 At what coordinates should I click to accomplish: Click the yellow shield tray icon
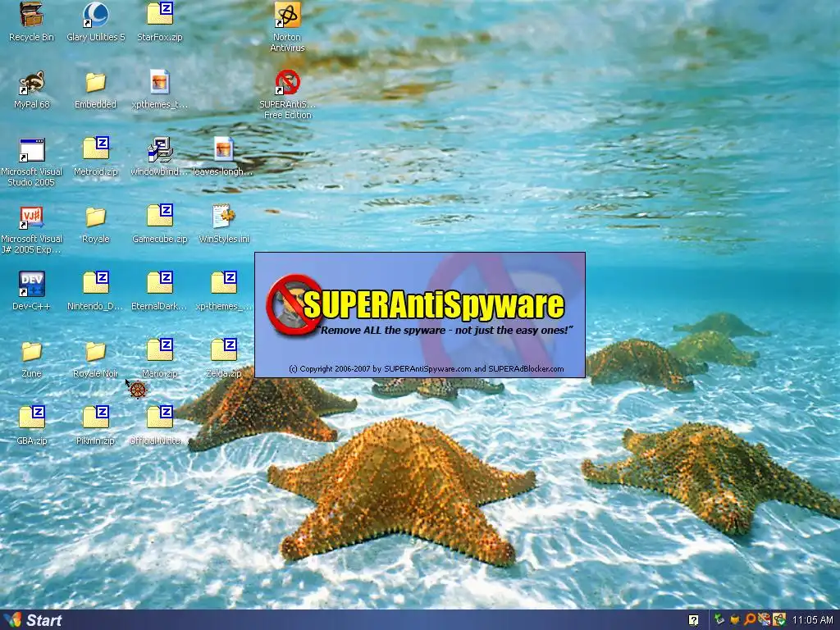coord(735,620)
